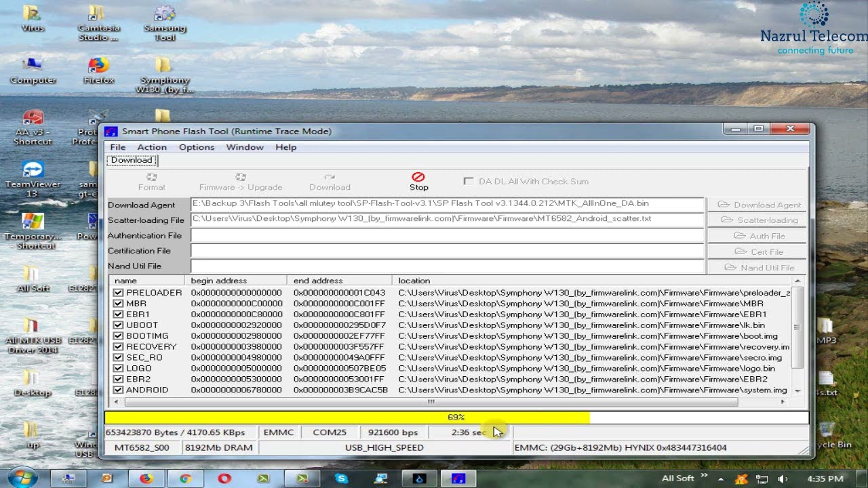The image size is (868, 488).
Task: Show hidden system tray icons arrow
Action: [720, 479]
